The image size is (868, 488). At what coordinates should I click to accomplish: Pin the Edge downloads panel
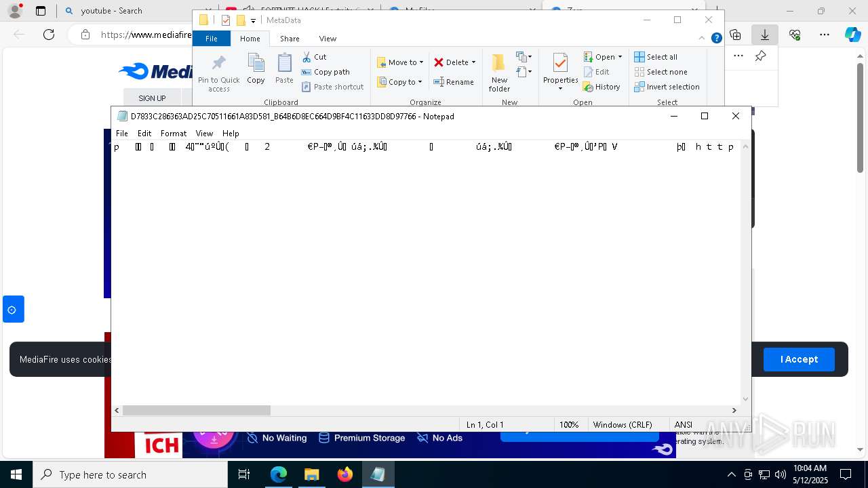point(761,56)
